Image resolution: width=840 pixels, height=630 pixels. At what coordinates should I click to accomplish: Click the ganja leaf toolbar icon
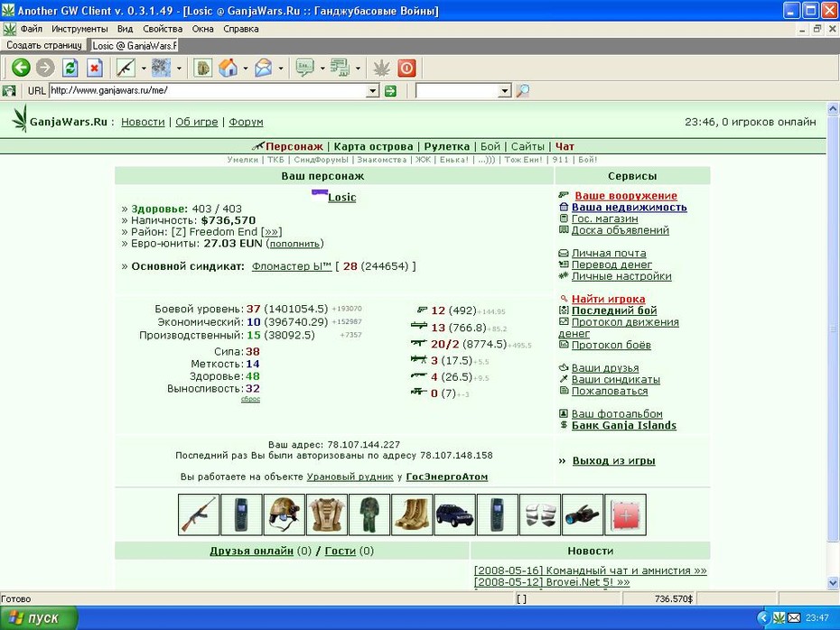382,68
